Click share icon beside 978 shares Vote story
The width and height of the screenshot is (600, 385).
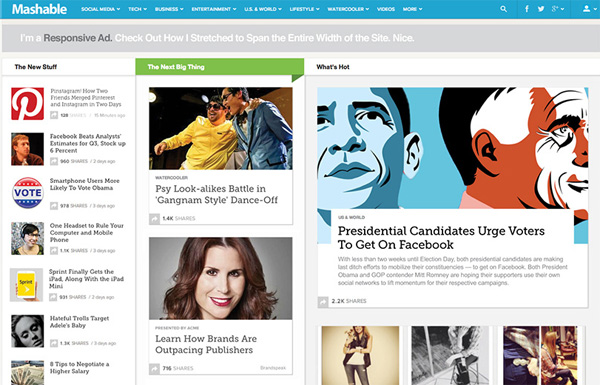tap(54, 206)
